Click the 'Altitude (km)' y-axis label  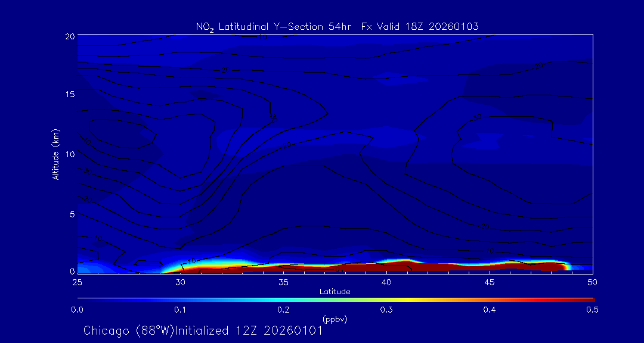coord(55,154)
